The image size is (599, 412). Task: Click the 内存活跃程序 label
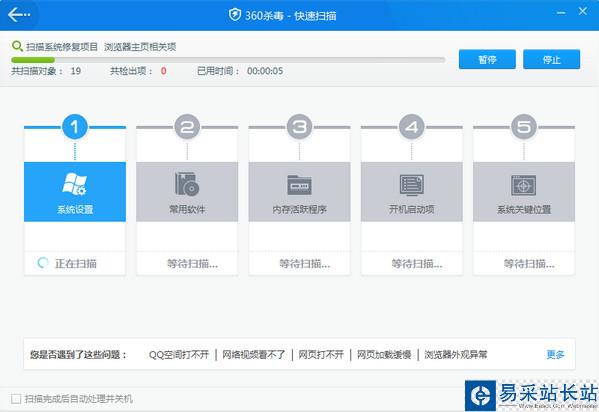click(x=299, y=209)
